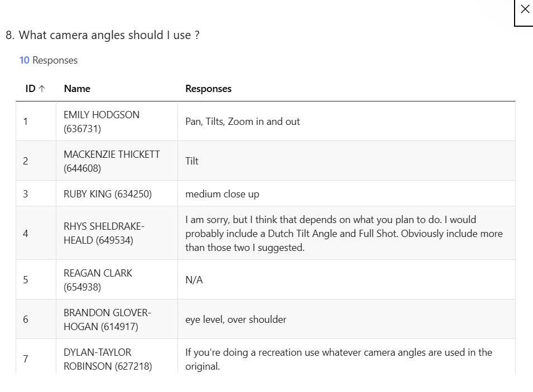Select the 10 Responses count link
Image resolution: width=533 pixels, height=392 pixels.
(x=48, y=60)
